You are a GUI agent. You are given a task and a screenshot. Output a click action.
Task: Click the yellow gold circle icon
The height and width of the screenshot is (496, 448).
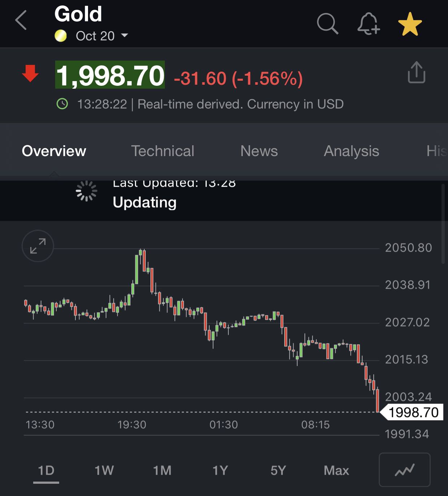pos(61,36)
